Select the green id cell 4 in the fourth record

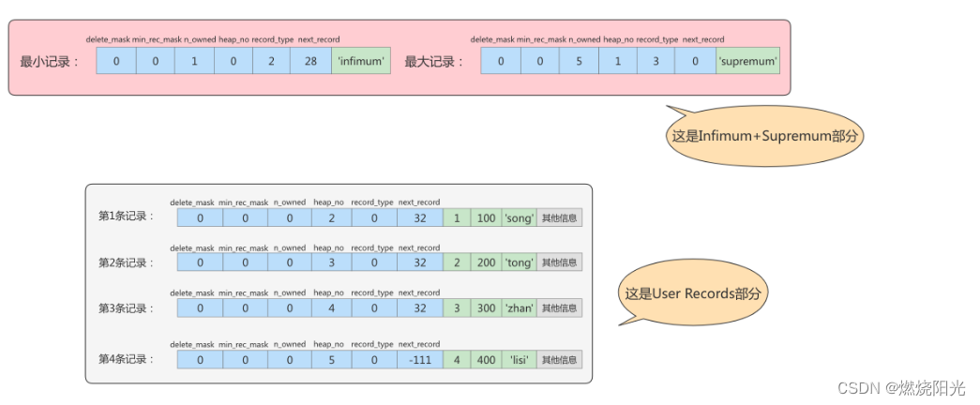point(457,359)
